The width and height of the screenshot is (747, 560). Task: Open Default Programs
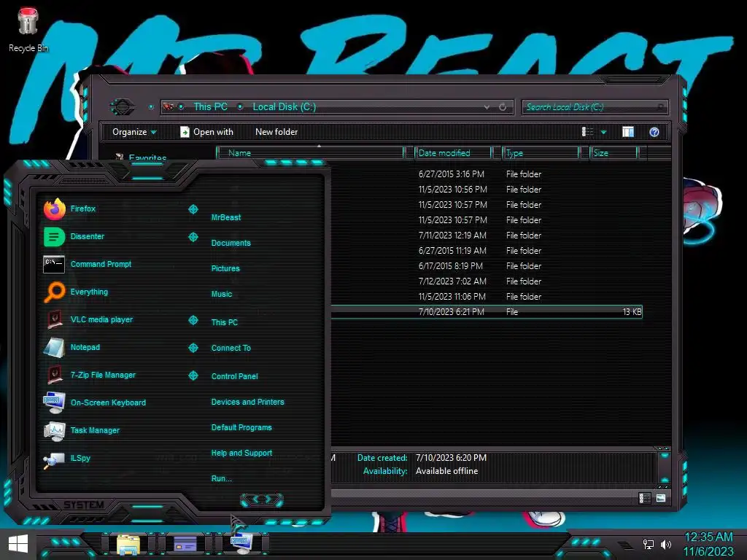tap(241, 427)
